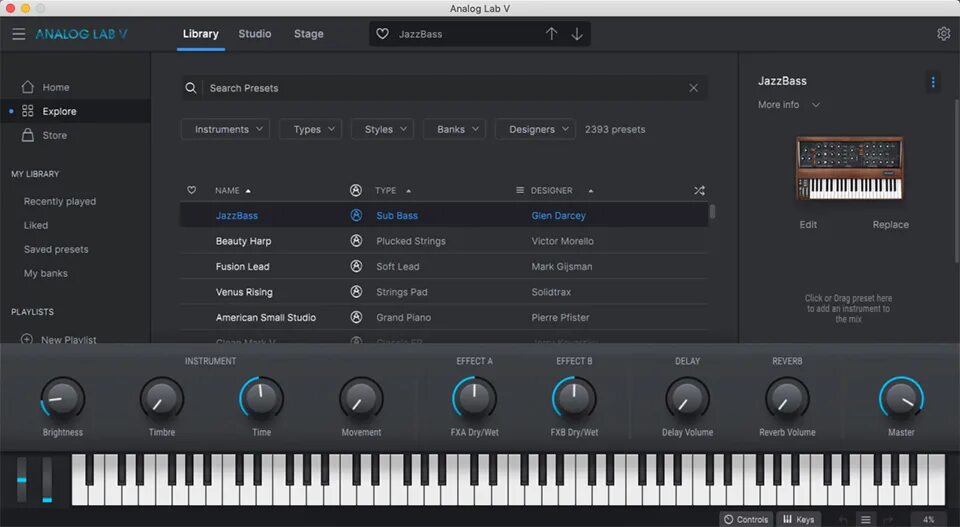
Task: Open Recently played in My Library
Action: click(60, 201)
